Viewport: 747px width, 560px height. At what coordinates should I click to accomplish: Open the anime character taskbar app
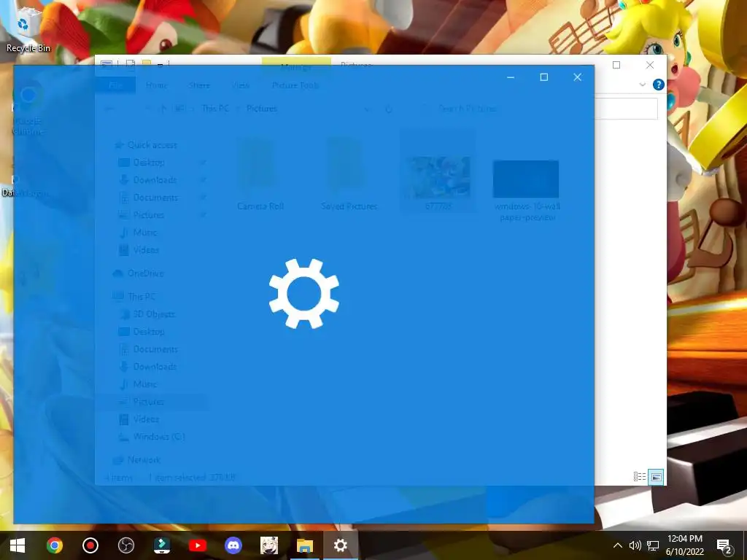268,545
